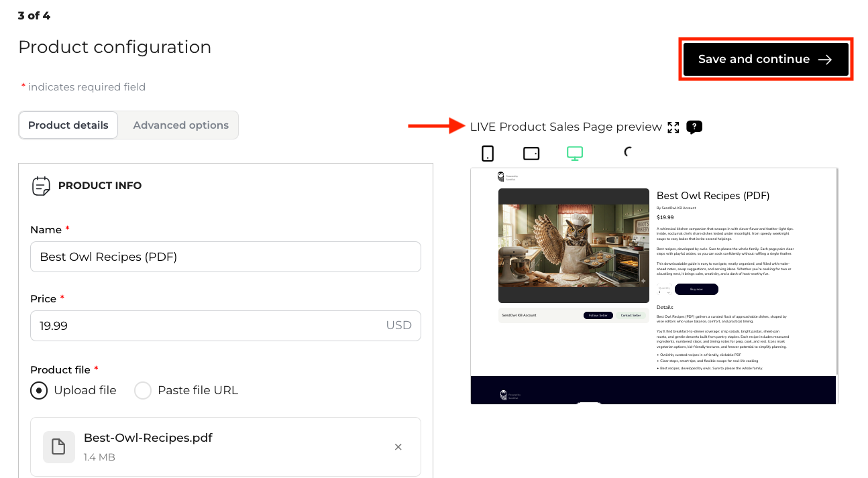Click the Product Info note icon
868x478 pixels.
coord(41,186)
